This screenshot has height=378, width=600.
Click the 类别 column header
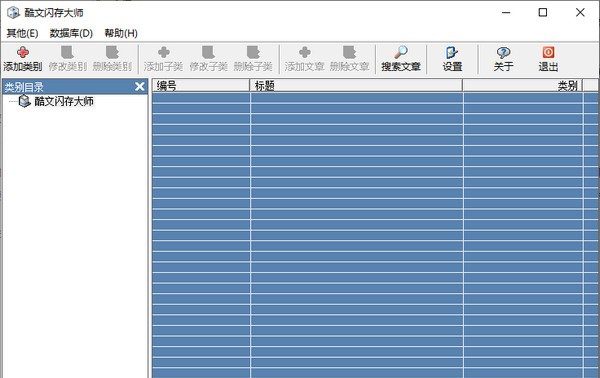click(x=522, y=85)
